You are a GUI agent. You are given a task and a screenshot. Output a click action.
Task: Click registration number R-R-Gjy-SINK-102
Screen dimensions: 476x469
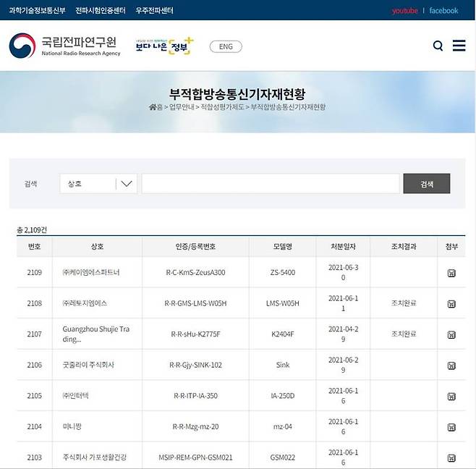coord(195,365)
